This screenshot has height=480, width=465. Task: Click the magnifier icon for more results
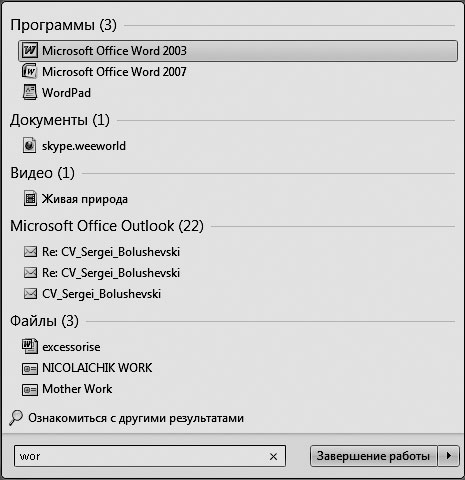point(16,418)
